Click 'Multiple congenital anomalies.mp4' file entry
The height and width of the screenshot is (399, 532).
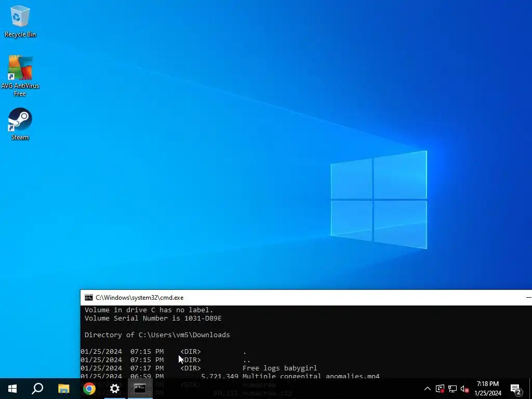(x=311, y=376)
